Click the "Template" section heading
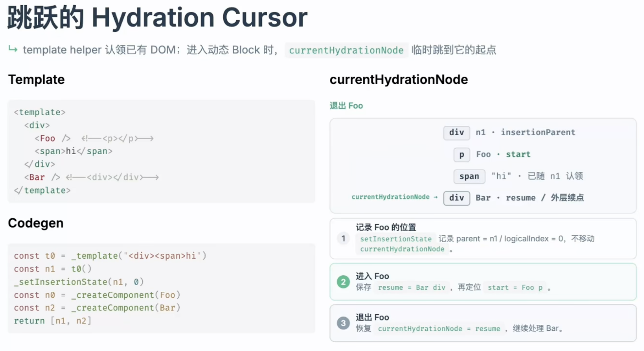 click(x=36, y=80)
